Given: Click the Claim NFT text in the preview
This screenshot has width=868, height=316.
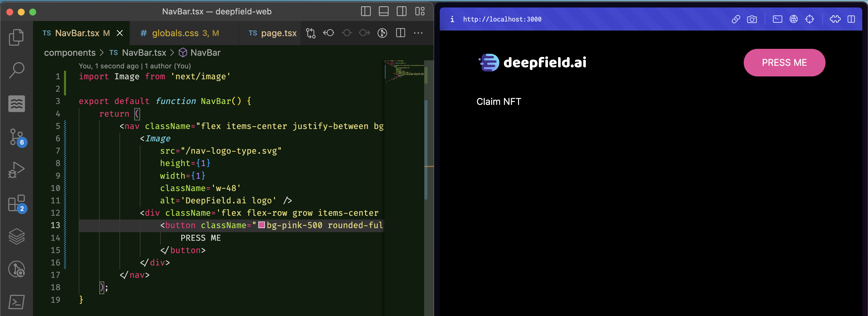Looking at the screenshot, I should (x=499, y=101).
